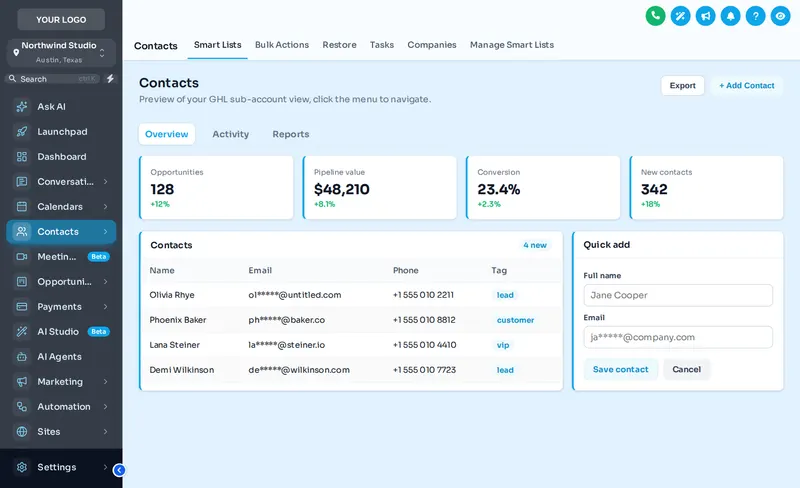Open the Meetings camera icon
The image size is (800, 488).
click(x=21, y=257)
